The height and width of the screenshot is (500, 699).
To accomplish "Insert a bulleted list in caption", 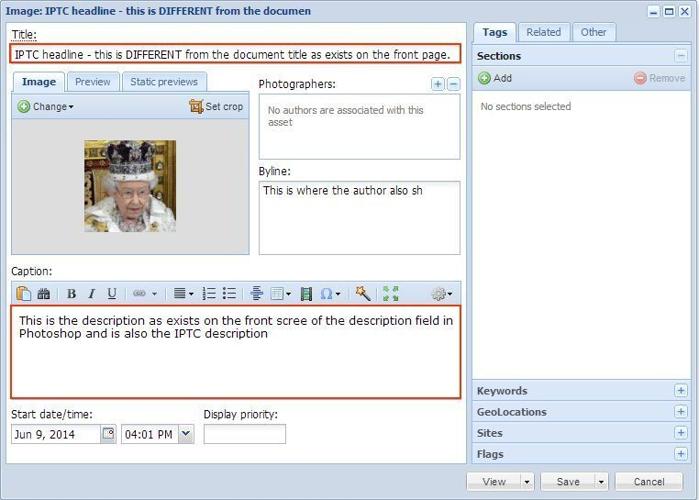I will click(229, 294).
